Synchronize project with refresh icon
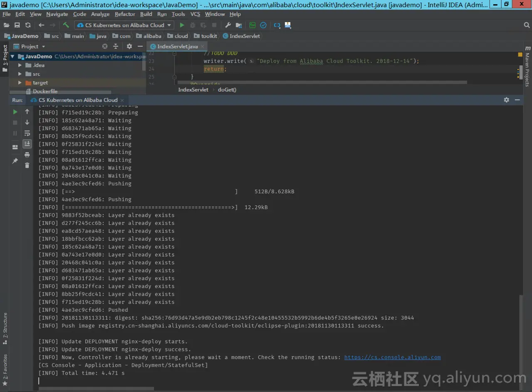 pyautogui.click(x=28, y=25)
